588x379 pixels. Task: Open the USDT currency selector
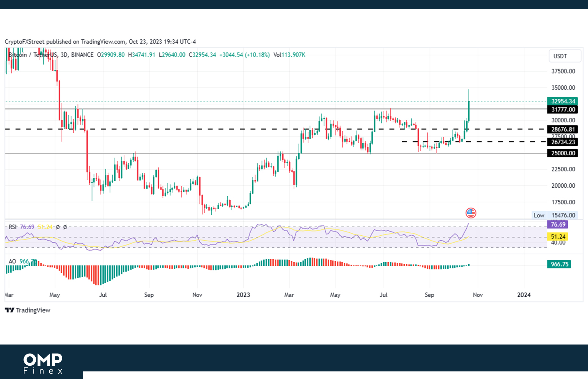coord(564,56)
